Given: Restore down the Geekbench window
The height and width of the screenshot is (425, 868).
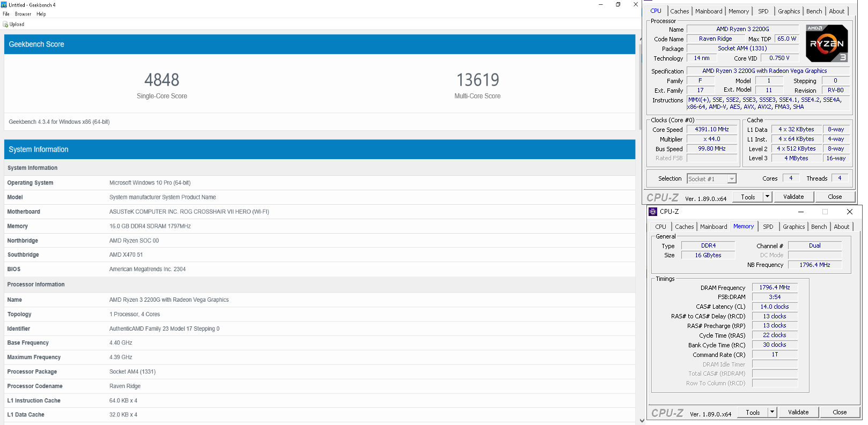Looking at the screenshot, I should (x=618, y=4).
